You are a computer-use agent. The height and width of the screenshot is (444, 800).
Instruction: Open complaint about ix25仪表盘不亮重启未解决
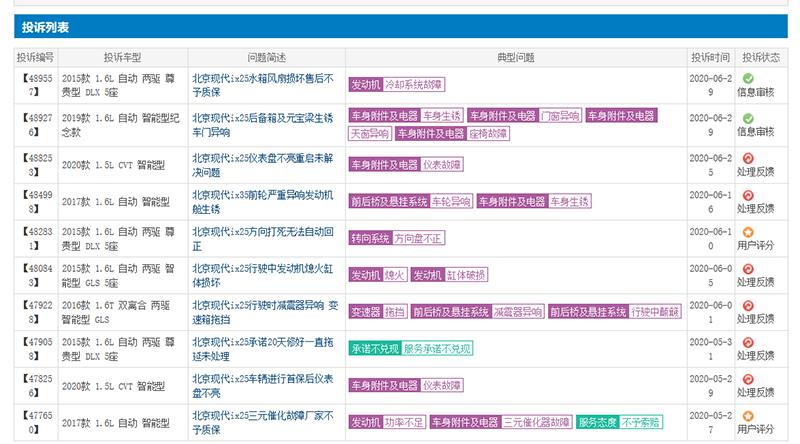tap(263, 165)
